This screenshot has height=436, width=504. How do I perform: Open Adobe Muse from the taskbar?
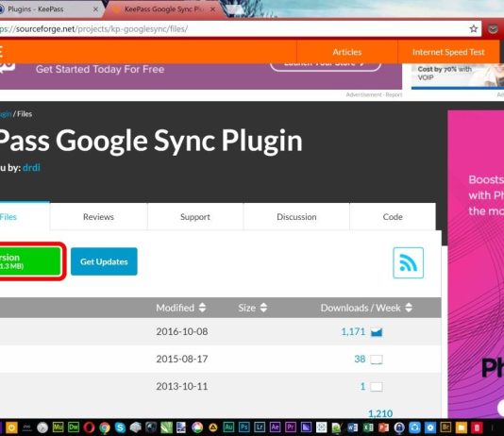(x=58, y=428)
